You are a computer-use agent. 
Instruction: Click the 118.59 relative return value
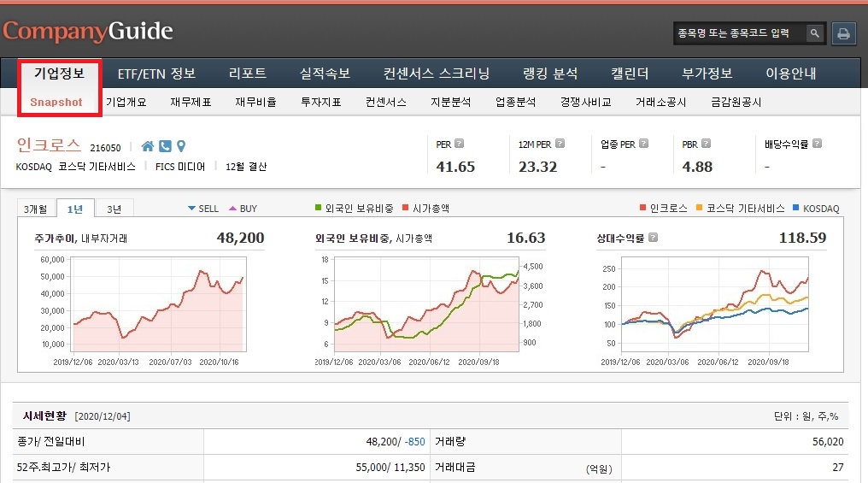tap(803, 238)
